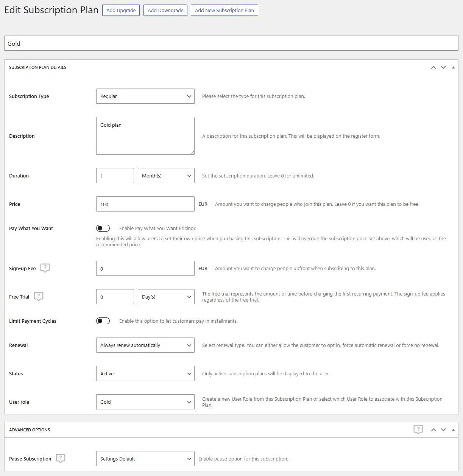Open the Advanced Options help icon

click(x=418, y=429)
